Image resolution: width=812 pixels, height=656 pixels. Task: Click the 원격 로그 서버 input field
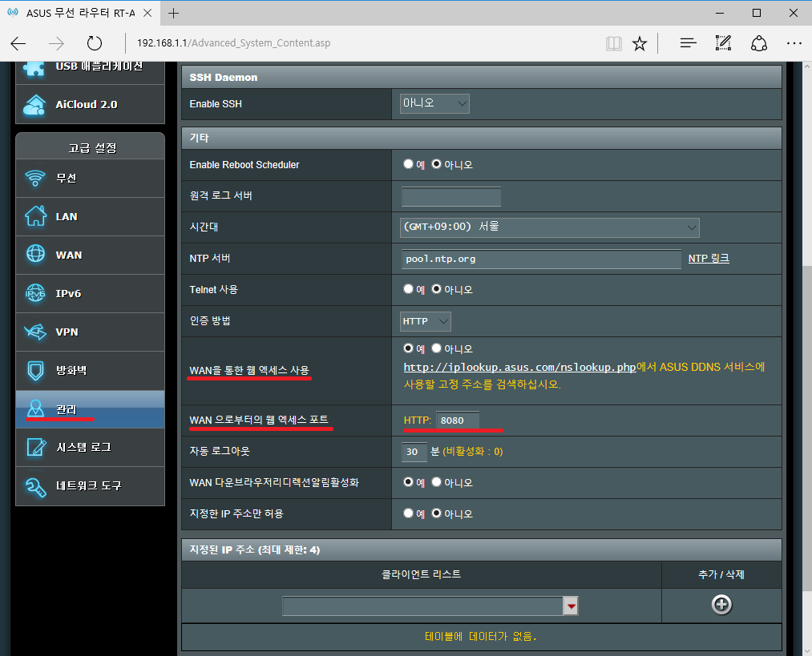pyautogui.click(x=451, y=196)
